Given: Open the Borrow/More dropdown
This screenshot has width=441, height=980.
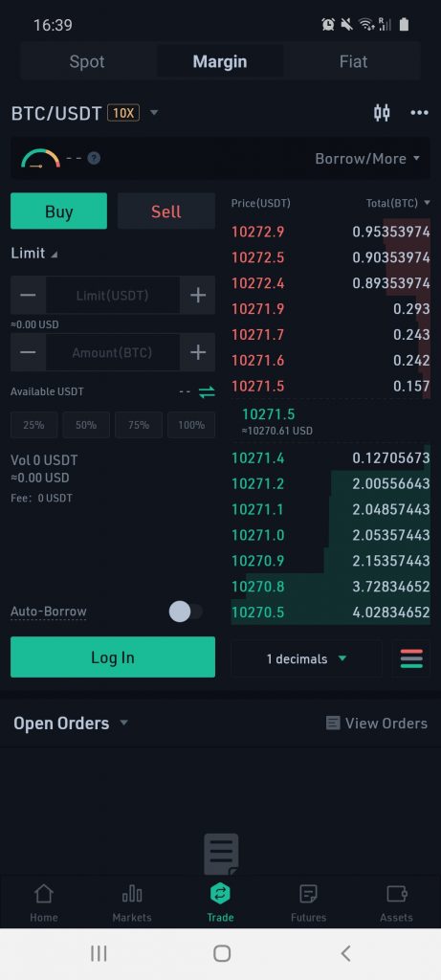Looking at the screenshot, I should point(368,159).
